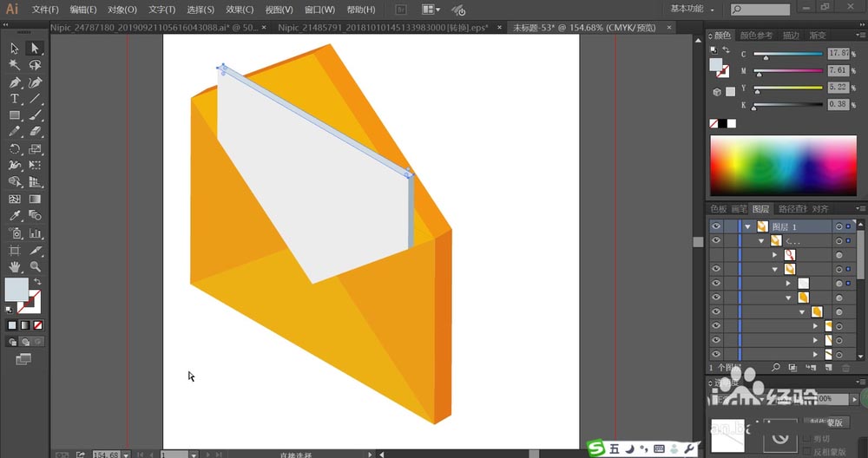
Task: Collapse the <... group in Layers
Action: pos(761,241)
